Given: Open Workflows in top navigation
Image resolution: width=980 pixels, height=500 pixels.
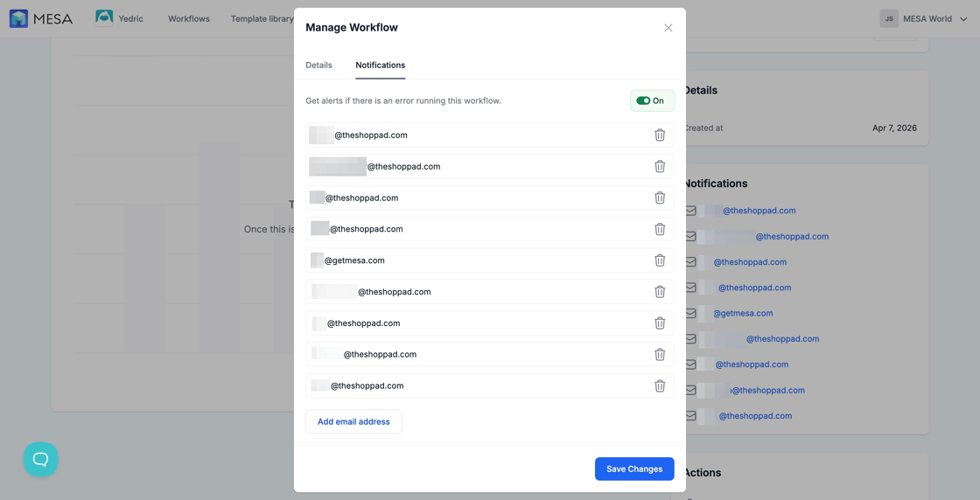Looking at the screenshot, I should [189, 18].
